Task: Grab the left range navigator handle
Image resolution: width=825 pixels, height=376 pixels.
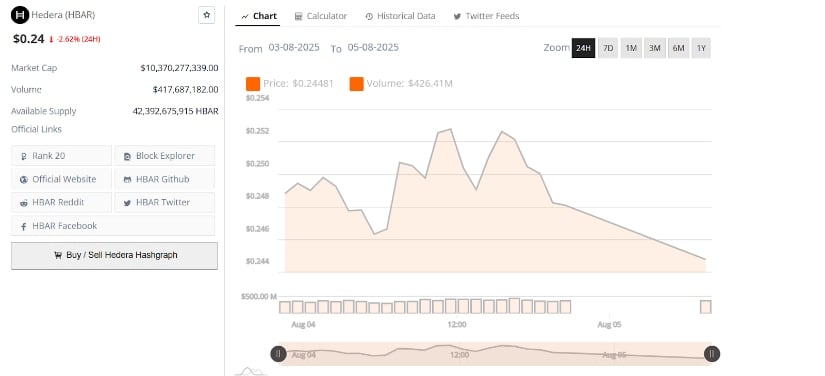Action: click(x=278, y=354)
